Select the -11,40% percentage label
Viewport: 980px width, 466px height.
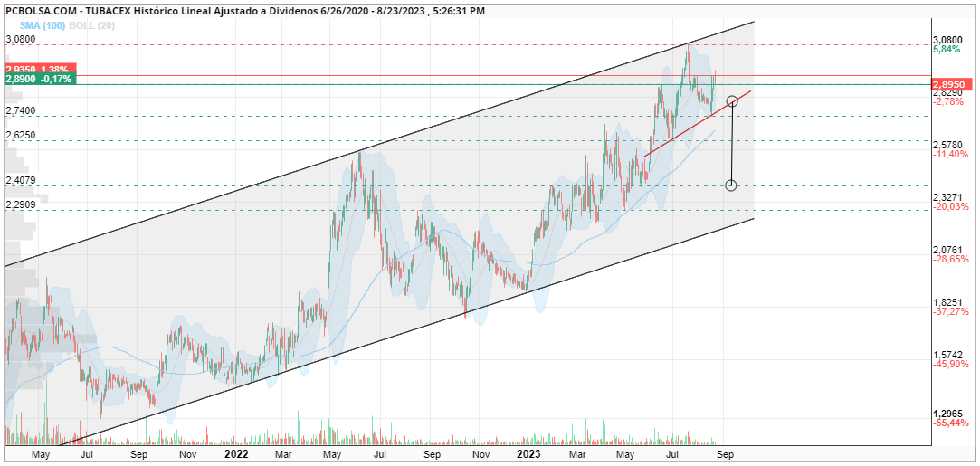pos(951,155)
